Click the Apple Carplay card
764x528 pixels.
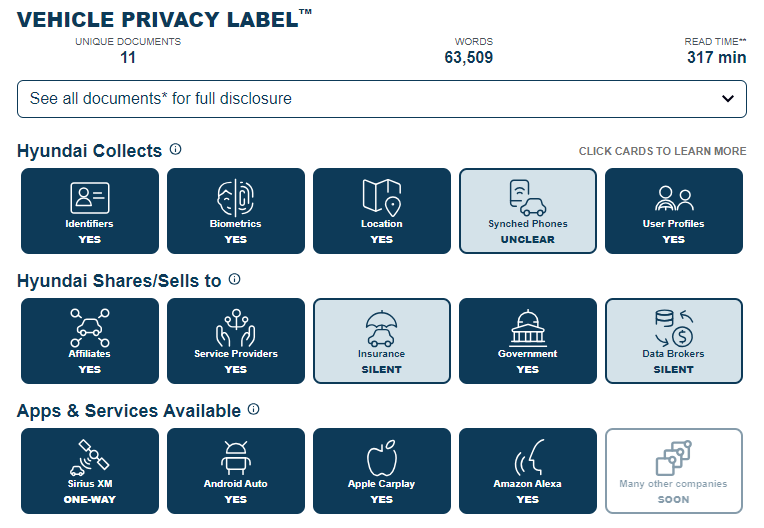point(382,471)
